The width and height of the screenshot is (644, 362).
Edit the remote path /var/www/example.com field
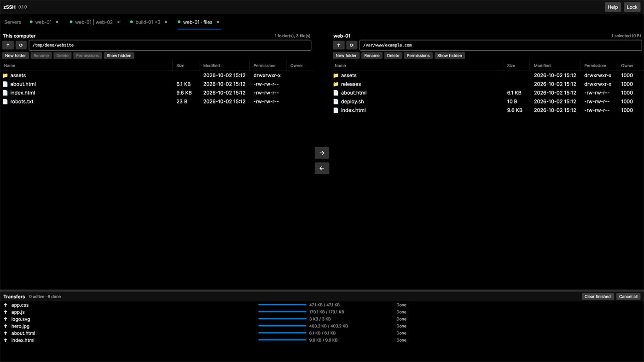500,45
